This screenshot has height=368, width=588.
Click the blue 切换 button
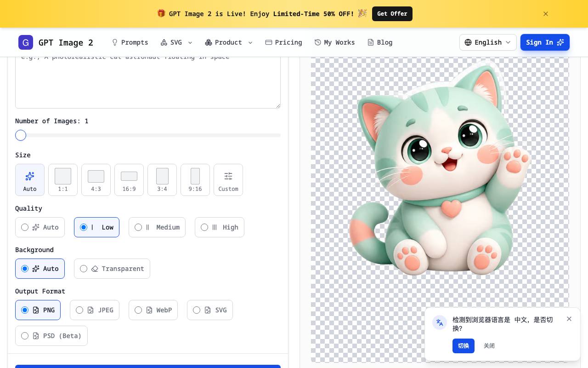click(x=464, y=346)
